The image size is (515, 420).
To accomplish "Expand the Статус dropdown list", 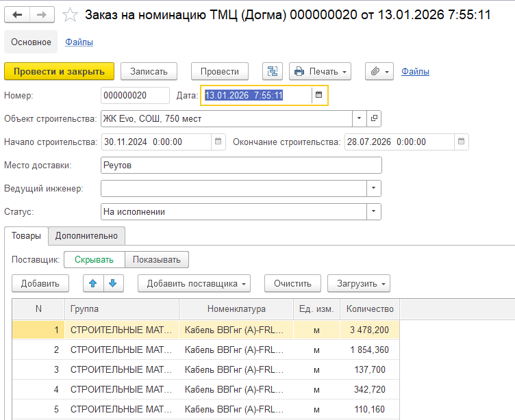I will tap(373, 211).
